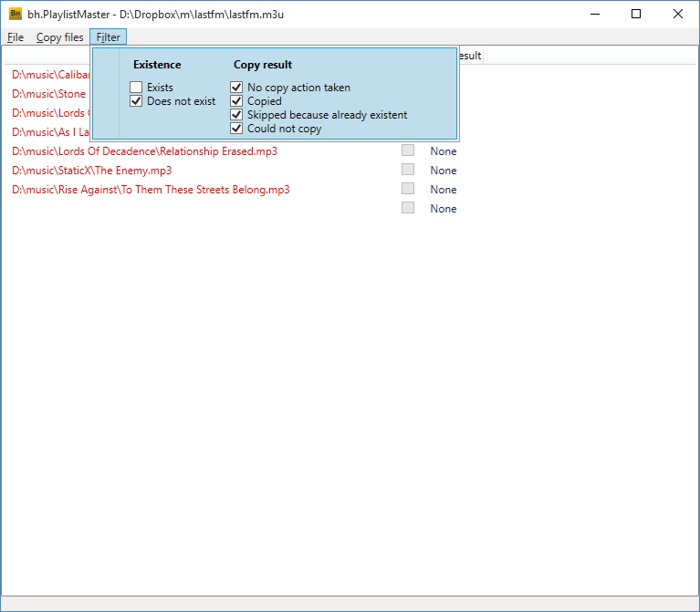Close the bh.PlaylistMaster window
The image size is (700, 612).
[x=677, y=14]
